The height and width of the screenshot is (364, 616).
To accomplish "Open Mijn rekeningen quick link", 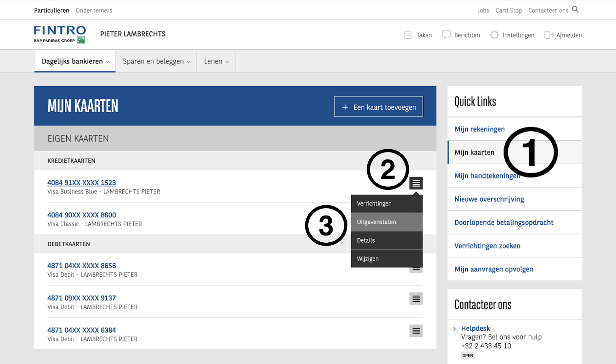I will (479, 129).
